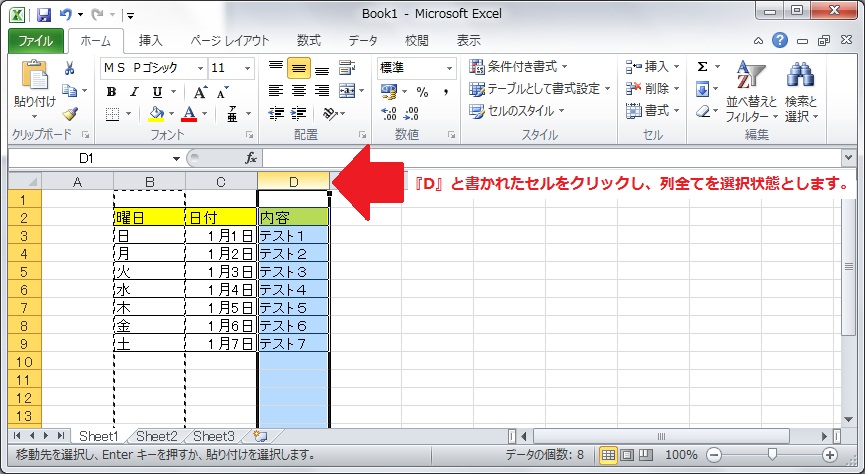Click the Top Align icon
Viewport: 865px width, 474px height.
click(275, 68)
